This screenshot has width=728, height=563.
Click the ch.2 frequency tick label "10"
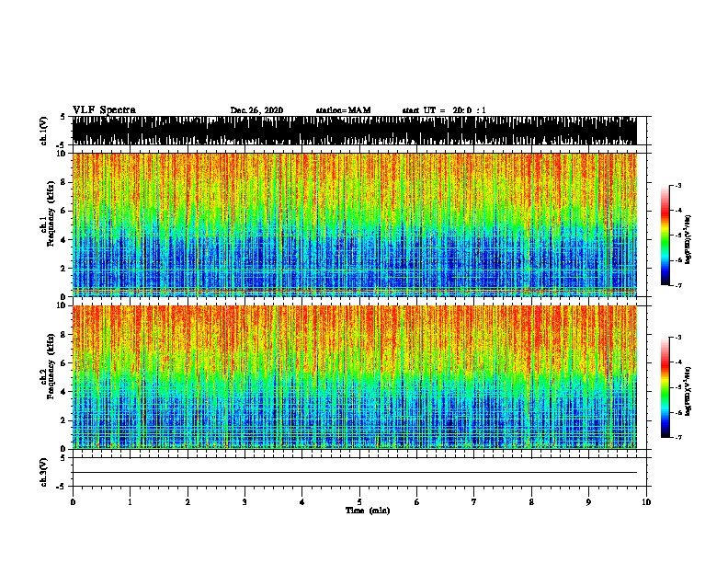click(63, 305)
